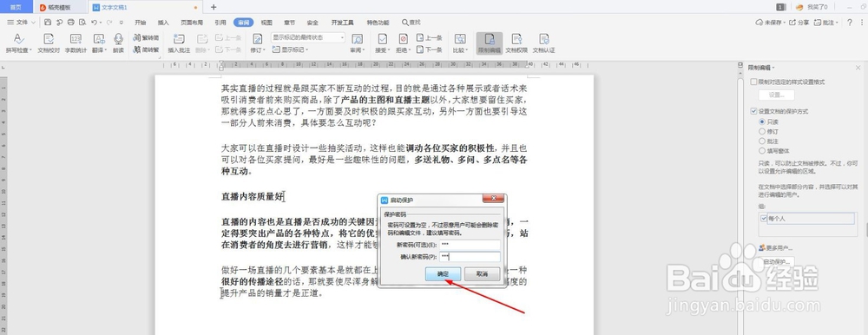Click the save icon in quick toolbar
Screen dimensions: 868x335
click(48, 23)
